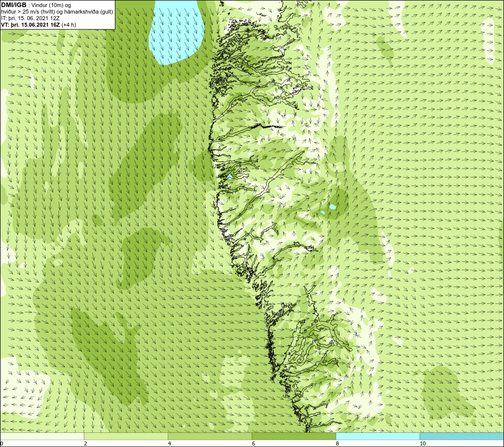504x447 pixels.
Task: Click the 2–4 m/s light green bar segment
Action: click(x=126, y=436)
